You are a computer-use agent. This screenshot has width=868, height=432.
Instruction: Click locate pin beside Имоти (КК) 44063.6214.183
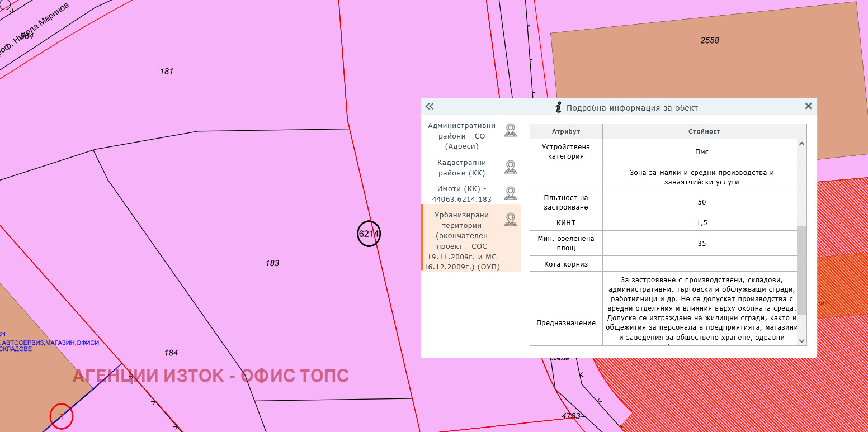point(510,193)
